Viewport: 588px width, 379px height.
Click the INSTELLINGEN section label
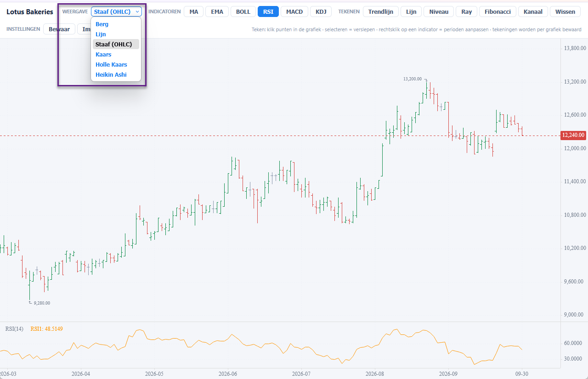point(23,29)
